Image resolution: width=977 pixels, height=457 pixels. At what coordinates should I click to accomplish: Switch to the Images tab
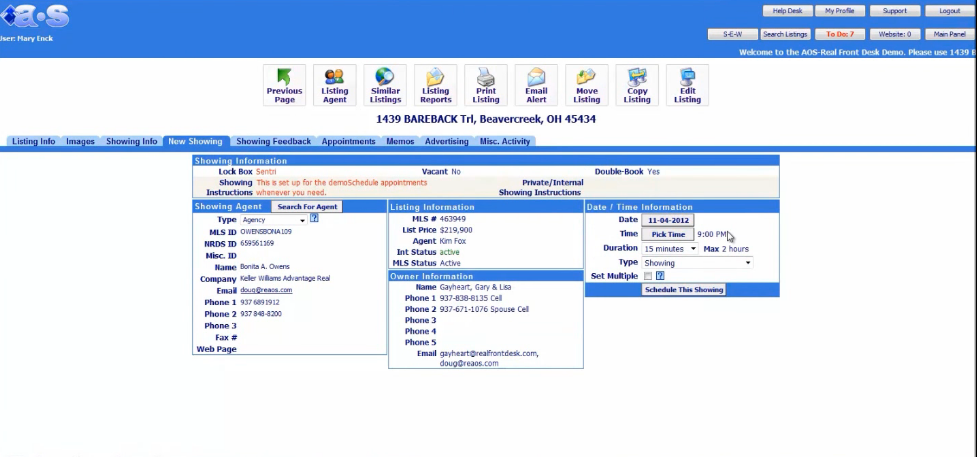point(80,142)
